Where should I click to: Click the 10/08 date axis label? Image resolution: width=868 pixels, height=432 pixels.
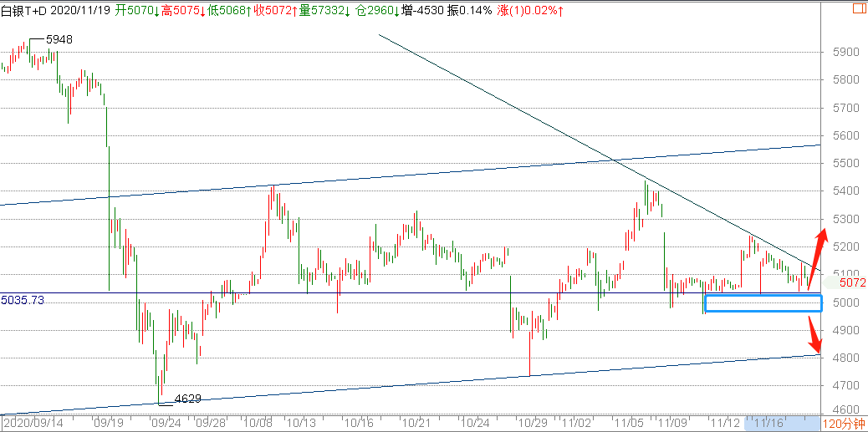point(257,424)
